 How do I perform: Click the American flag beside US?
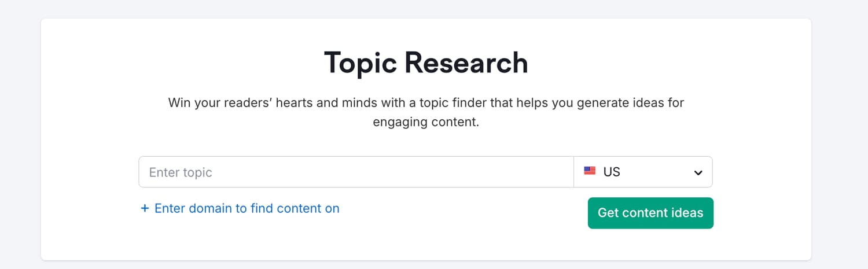[x=590, y=171]
